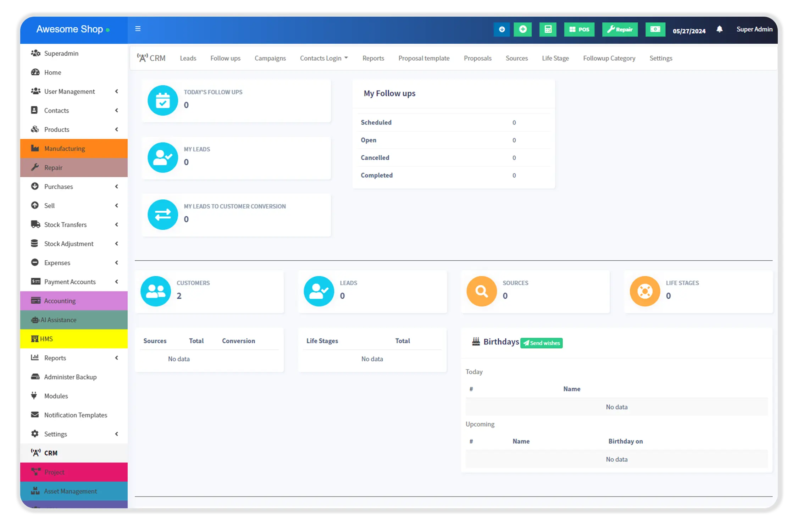Click the Settings menu in CRM tabs

(661, 57)
